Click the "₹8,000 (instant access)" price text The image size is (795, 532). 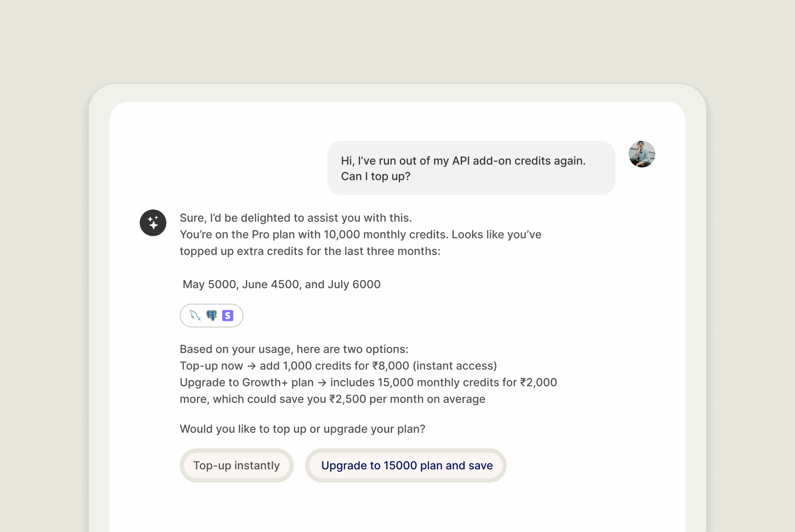434,366
